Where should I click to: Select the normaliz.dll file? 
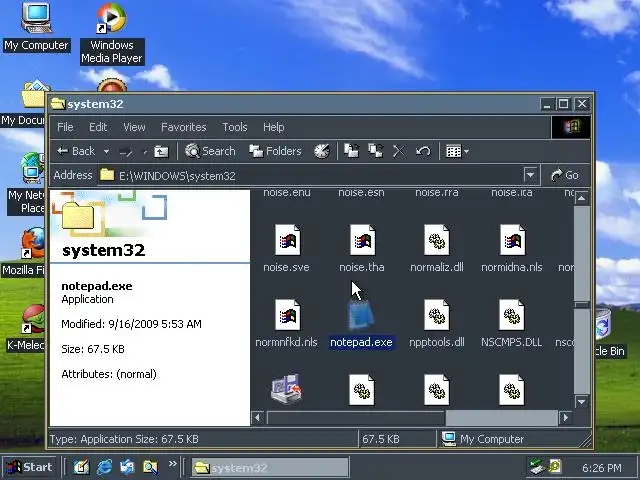(437, 249)
